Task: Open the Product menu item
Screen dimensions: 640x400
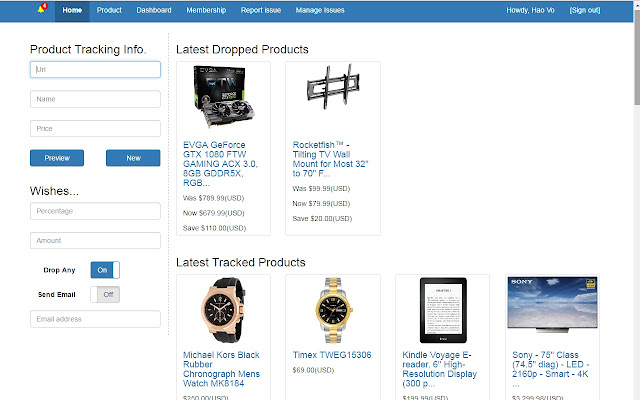Action: pyautogui.click(x=109, y=10)
